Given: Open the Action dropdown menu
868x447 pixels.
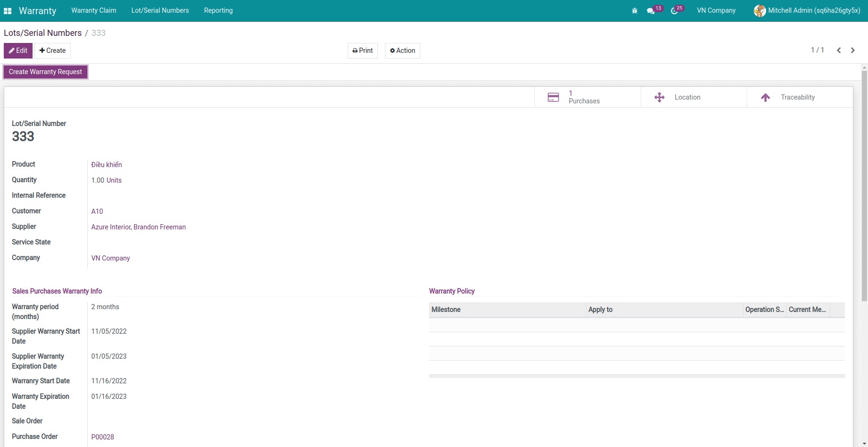Looking at the screenshot, I should point(402,51).
